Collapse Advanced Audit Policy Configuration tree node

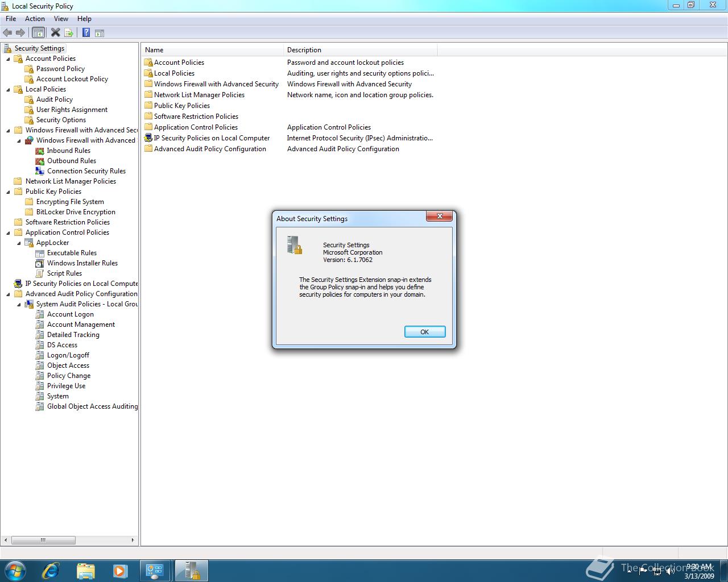pos(8,294)
